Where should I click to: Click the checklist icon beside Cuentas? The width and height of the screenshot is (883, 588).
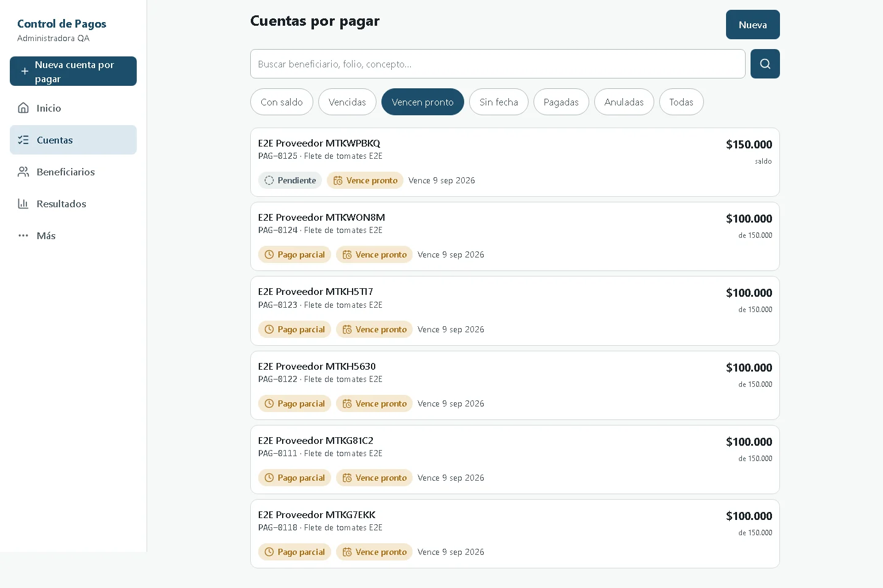pyautogui.click(x=23, y=140)
